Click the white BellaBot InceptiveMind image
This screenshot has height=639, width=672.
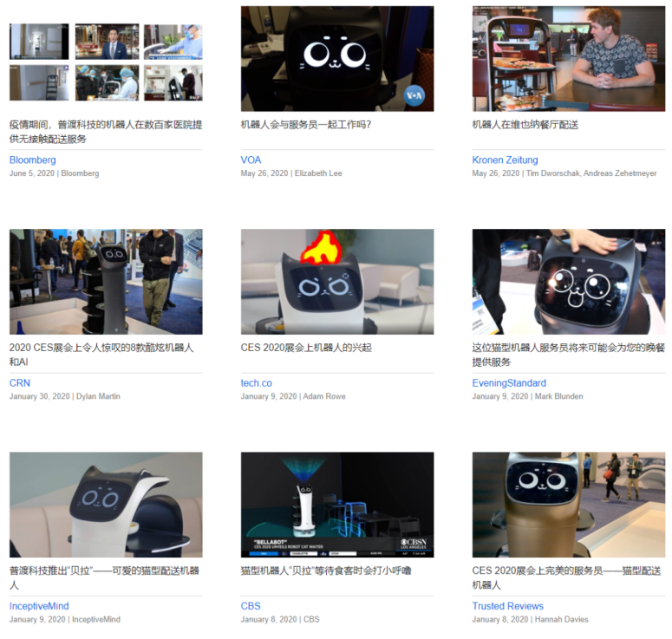(106, 505)
